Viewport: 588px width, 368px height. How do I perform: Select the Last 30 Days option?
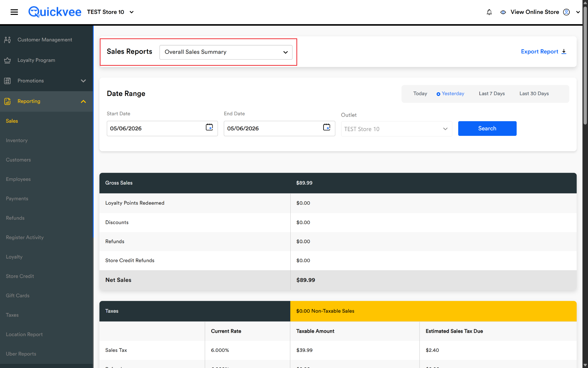coord(534,94)
